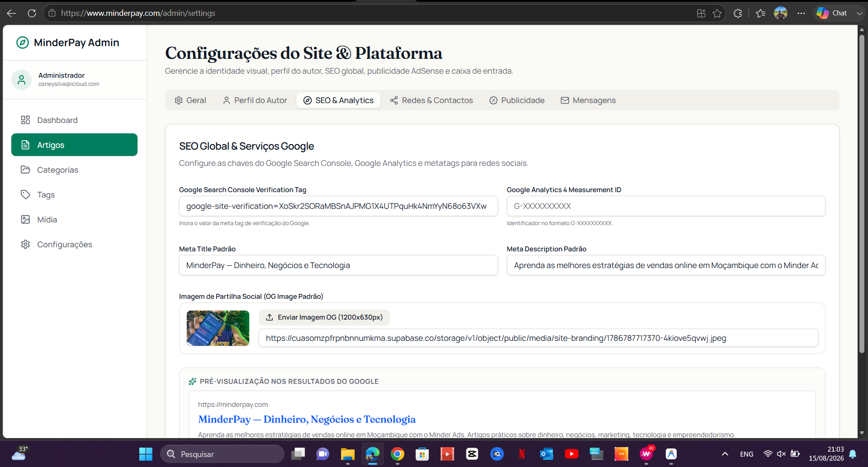Click the scrollbar down arrow
The image size is (868, 467).
point(862,433)
